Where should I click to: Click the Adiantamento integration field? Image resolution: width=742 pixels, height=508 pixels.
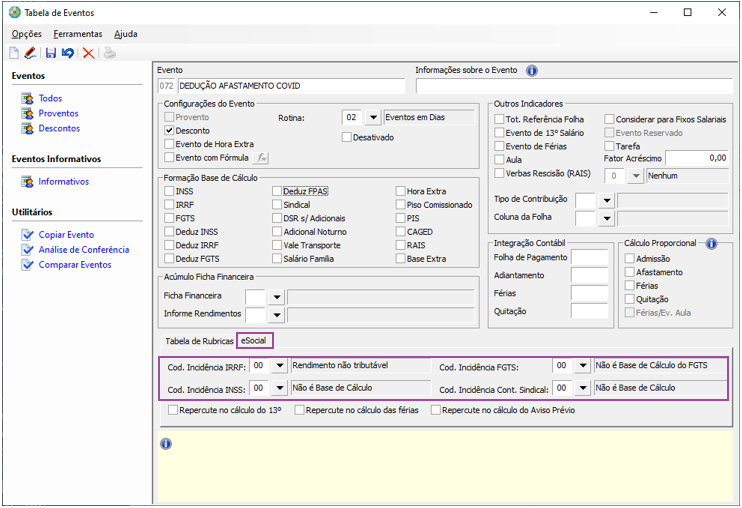point(589,275)
